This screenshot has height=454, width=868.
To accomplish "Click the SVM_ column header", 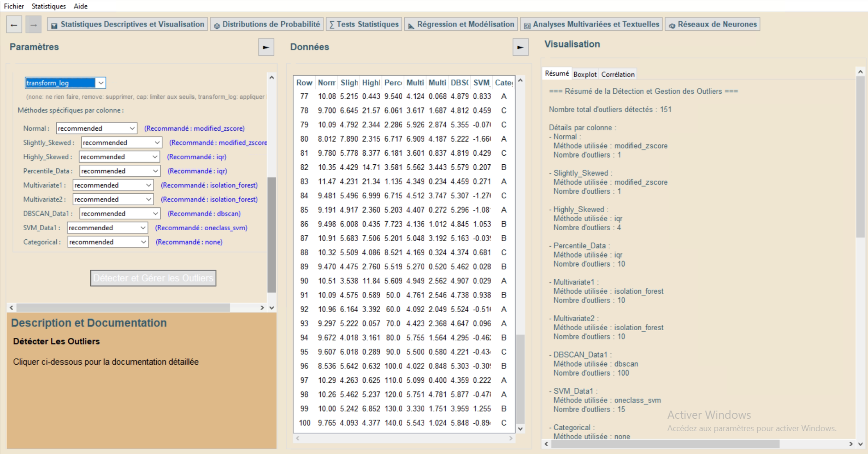I will click(481, 82).
